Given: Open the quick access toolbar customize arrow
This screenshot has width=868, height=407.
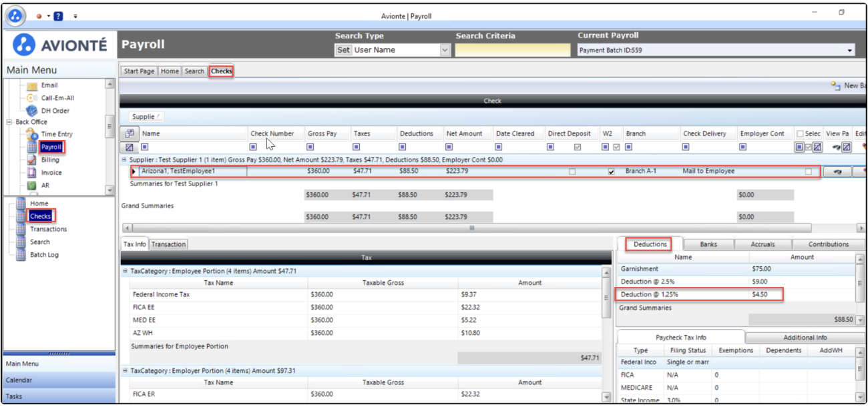Looking at the screenshot, I should pos(75,15).
